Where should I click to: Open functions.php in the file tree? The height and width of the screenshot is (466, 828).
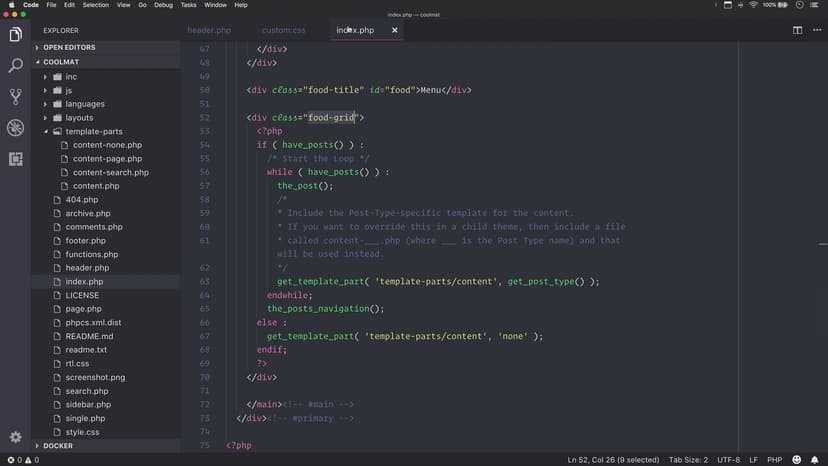(x=91, y=254)
